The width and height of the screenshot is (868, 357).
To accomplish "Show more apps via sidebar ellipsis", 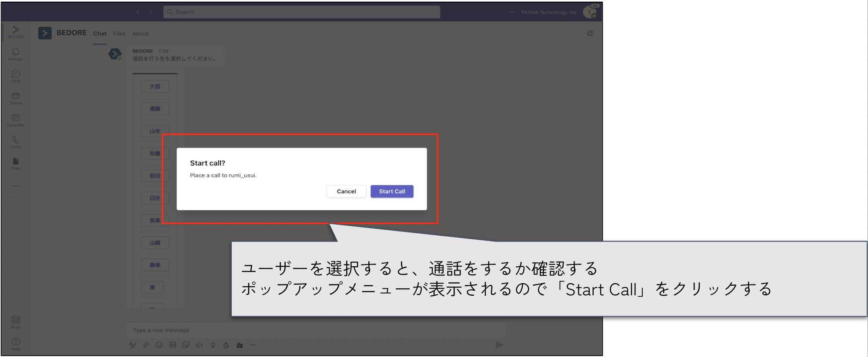I will 16,186.
